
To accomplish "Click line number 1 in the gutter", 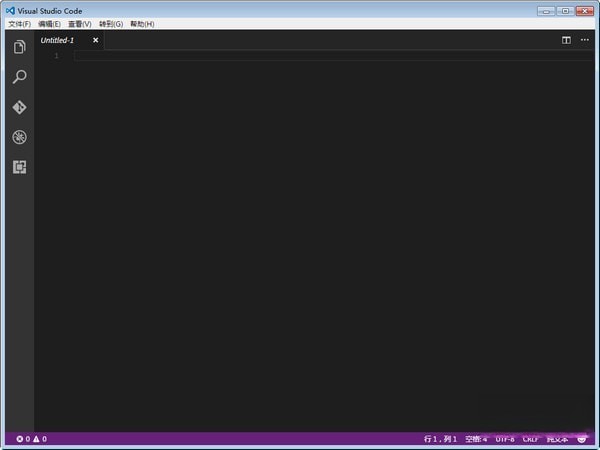I will click(57, 56).
